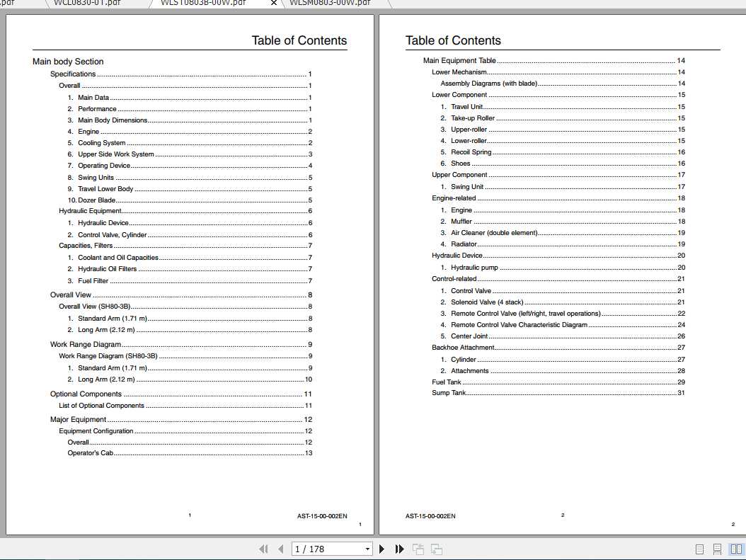Select the WLST0803B-00W.pdf tab

click(x=203, y=3)
